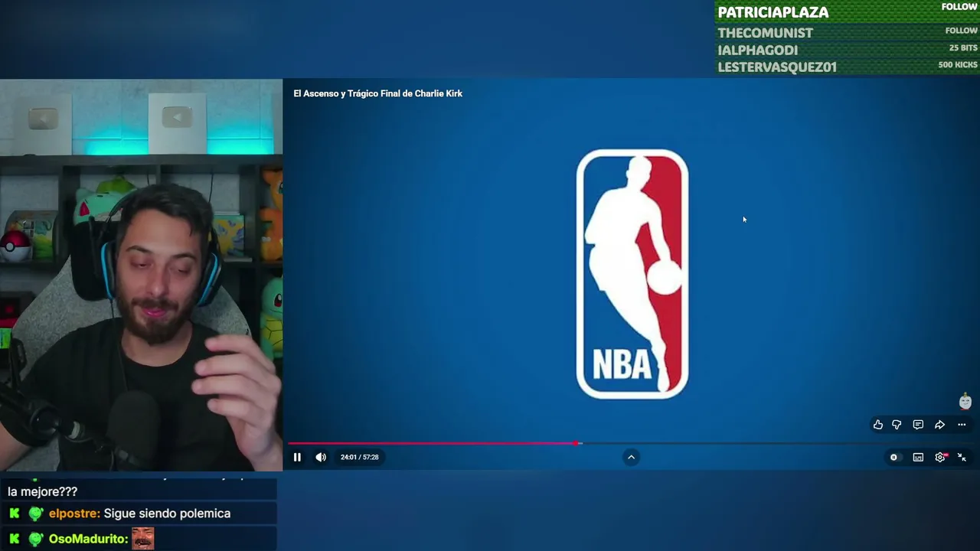
Task: Click the 24:01 / 57:28 time display
Action: [359, 457]
